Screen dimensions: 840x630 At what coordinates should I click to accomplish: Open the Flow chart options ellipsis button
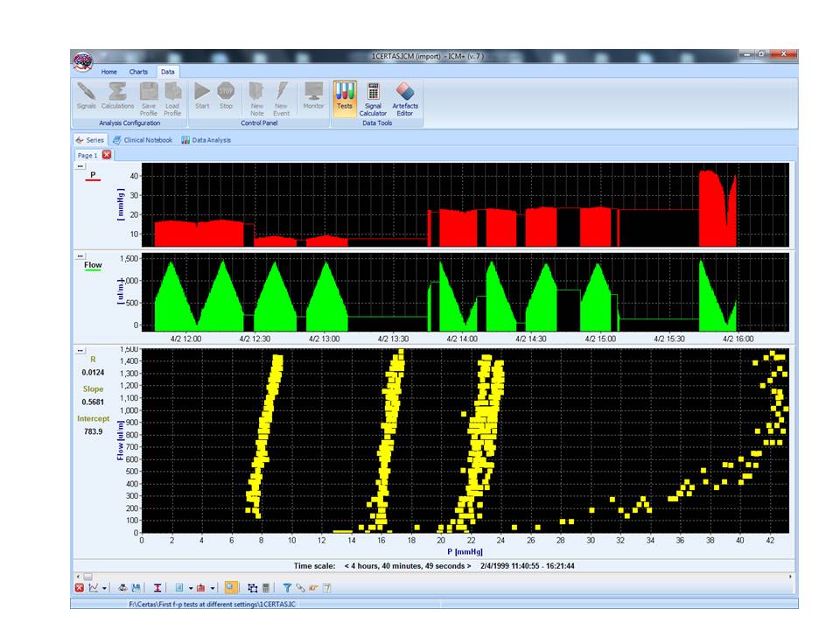(x=80, y=255)
